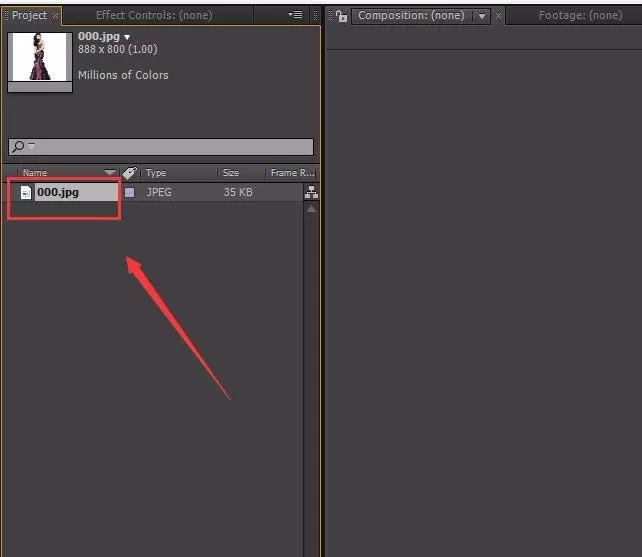Click the 888 x 800 (1.00) text
The width and height of the screenshot is (642, 557).
pos(118,50)
